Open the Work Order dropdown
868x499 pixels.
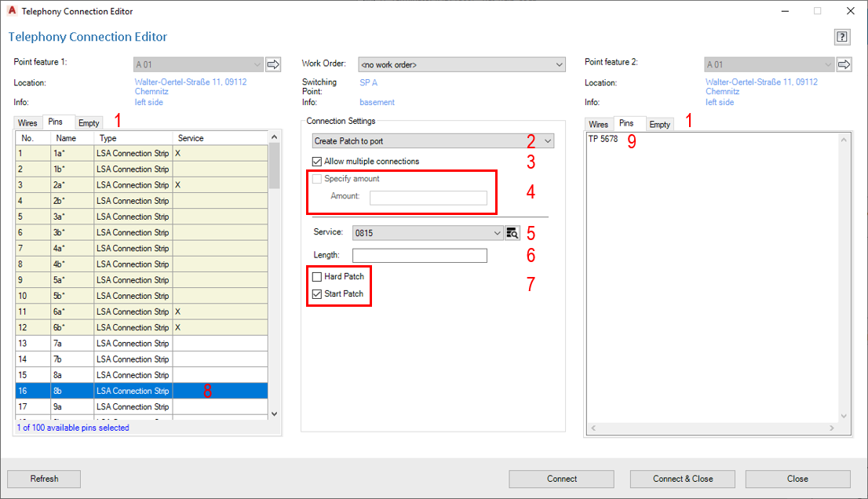[x=461, y=64]
